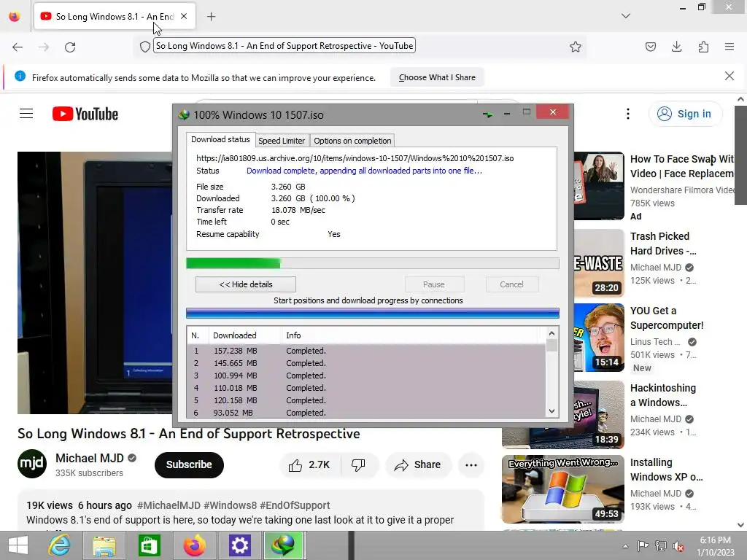
Task: Click the green arrow tray icon in dialog title
Action: 487,114
